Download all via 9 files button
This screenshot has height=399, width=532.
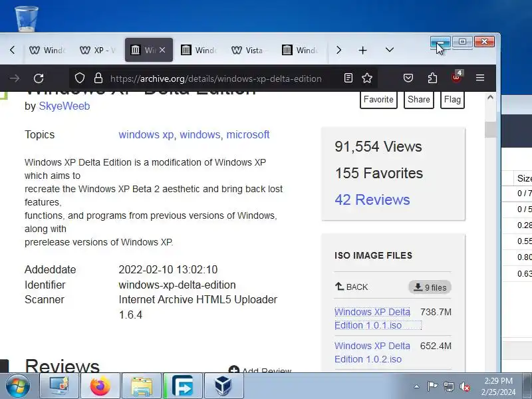(430, 287)
